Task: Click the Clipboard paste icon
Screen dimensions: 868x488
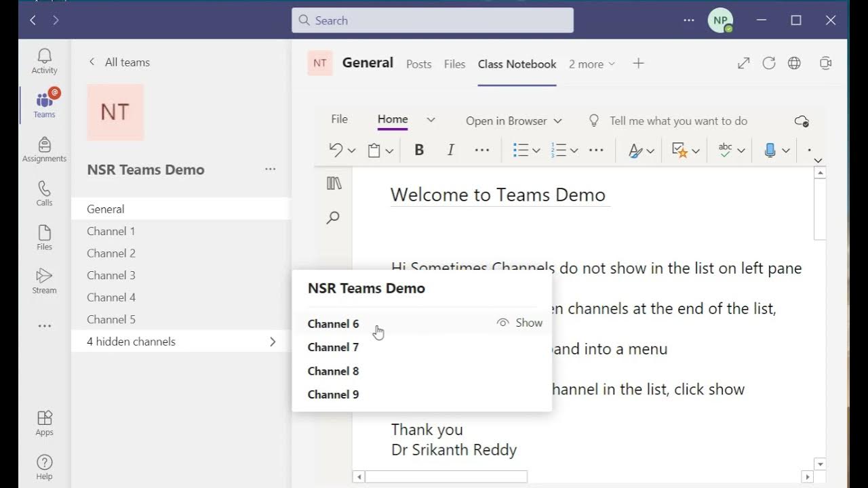Action: [x=374, y=150]
